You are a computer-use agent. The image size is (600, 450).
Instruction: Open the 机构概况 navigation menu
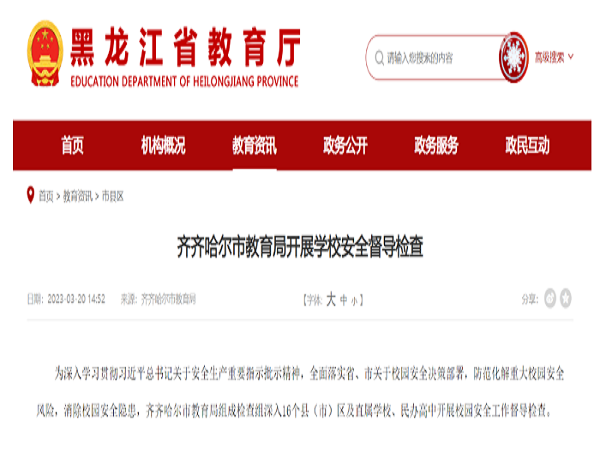(x=163, y=146)
